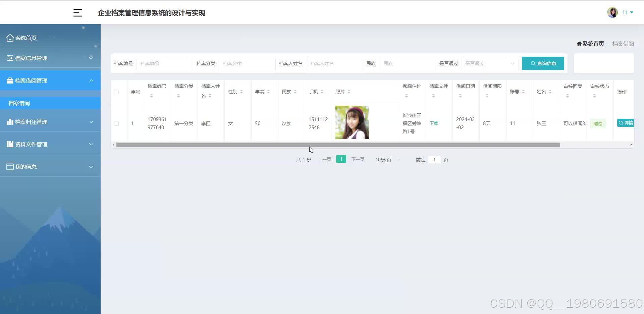644x314 pixels.
Task: Tick the select-all header checkbox
Action: 116,92
